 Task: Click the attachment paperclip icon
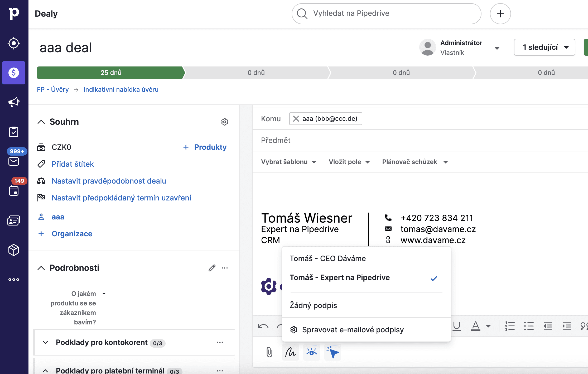269,352
